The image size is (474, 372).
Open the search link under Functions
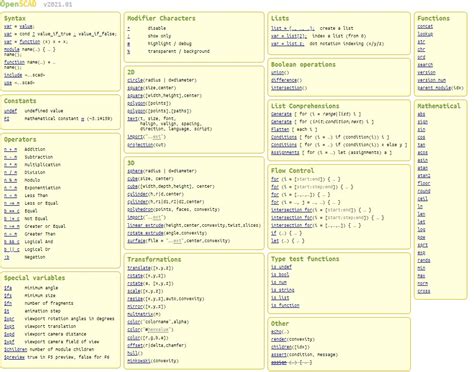pos(425,65)
